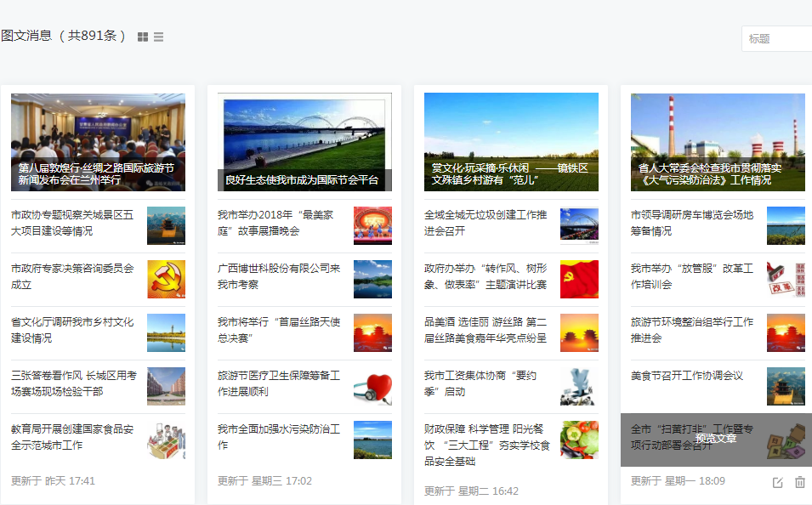Open the 第八届敦煌行 cover image article
Image resolution: width=812 pixels, height=505 pixels.
click(98, 142)
